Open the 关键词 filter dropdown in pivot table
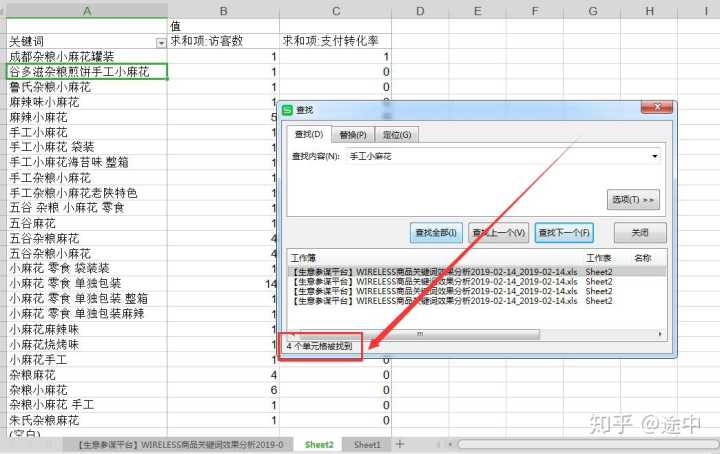Viewport: 720px width, 454px height. [161, 42]
